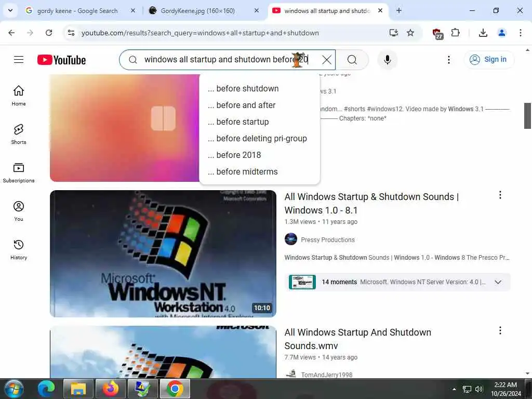Start voice search with the microphone
This screenshot has width=532, height=399.
[387, 60]
